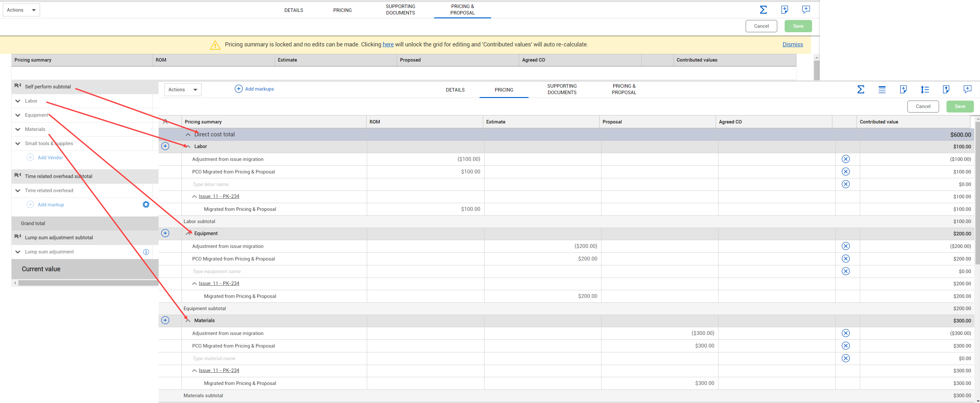Dismiss the pricing locked warning
This screenshot has width=980, height=403.
pos(792,44)
